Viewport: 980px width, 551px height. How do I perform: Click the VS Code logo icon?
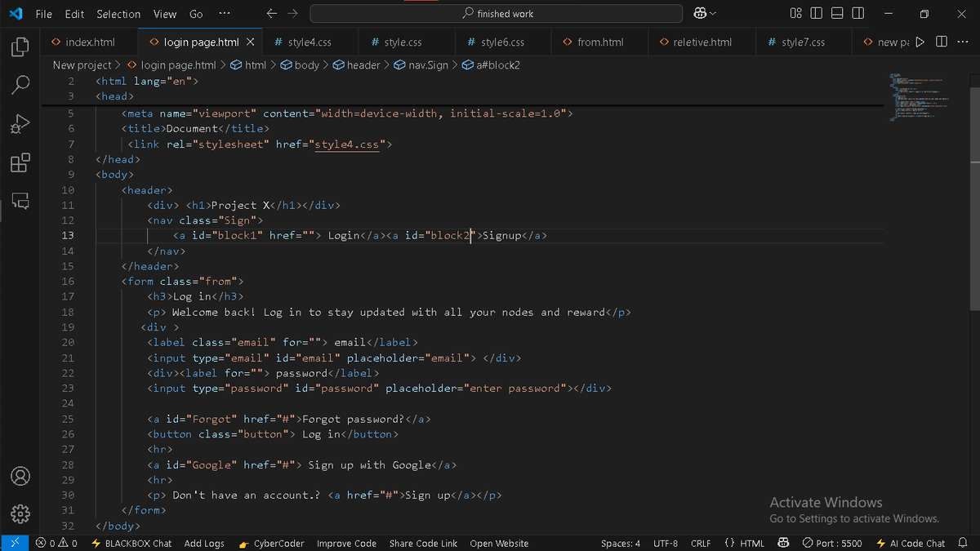pyautogui.click(x=16, y=14)
